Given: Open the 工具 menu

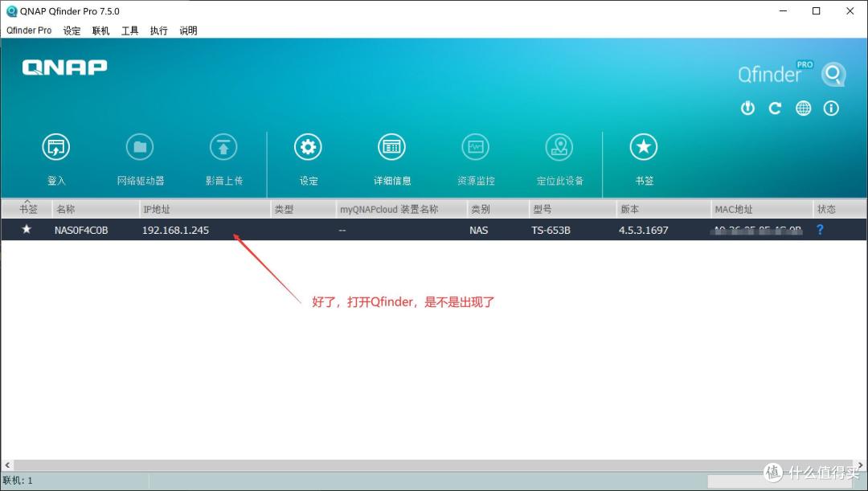Looking at the screenshot, I should (129, 31).
